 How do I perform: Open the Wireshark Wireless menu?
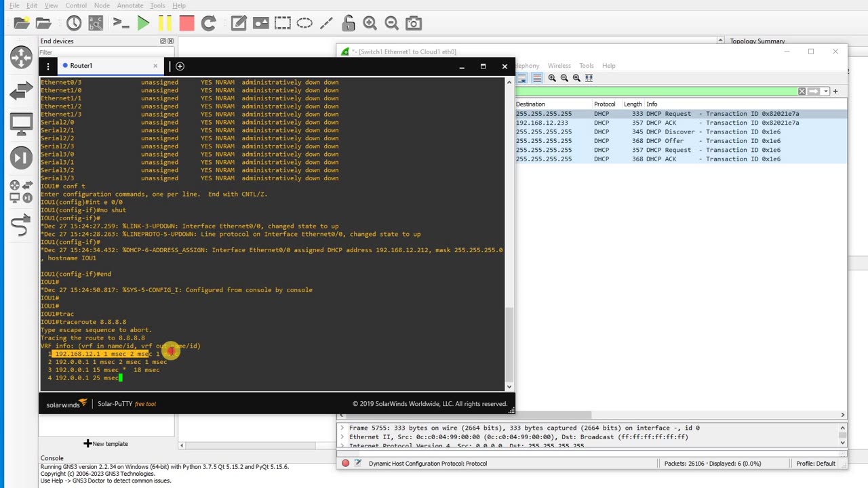[x=559, y=66]
